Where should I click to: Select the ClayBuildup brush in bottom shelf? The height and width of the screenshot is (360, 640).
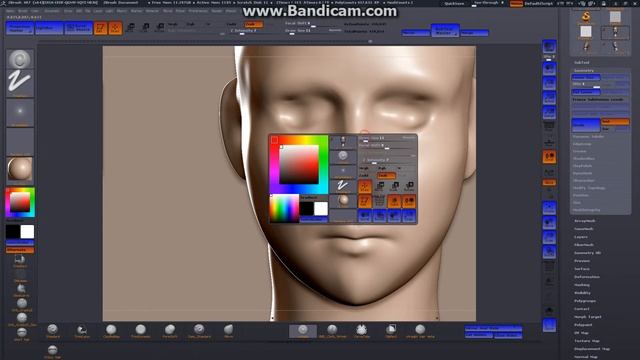pyautogui.click(x=111, y=331)
